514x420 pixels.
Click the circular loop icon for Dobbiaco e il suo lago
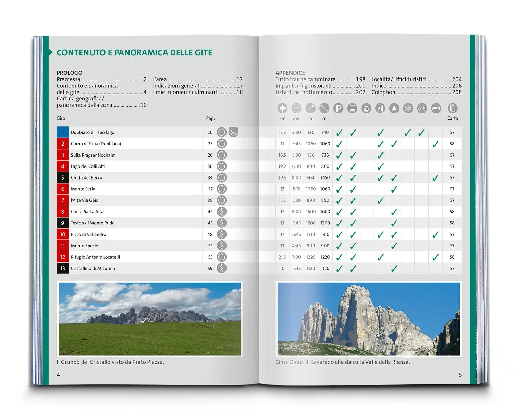[222, 132]
